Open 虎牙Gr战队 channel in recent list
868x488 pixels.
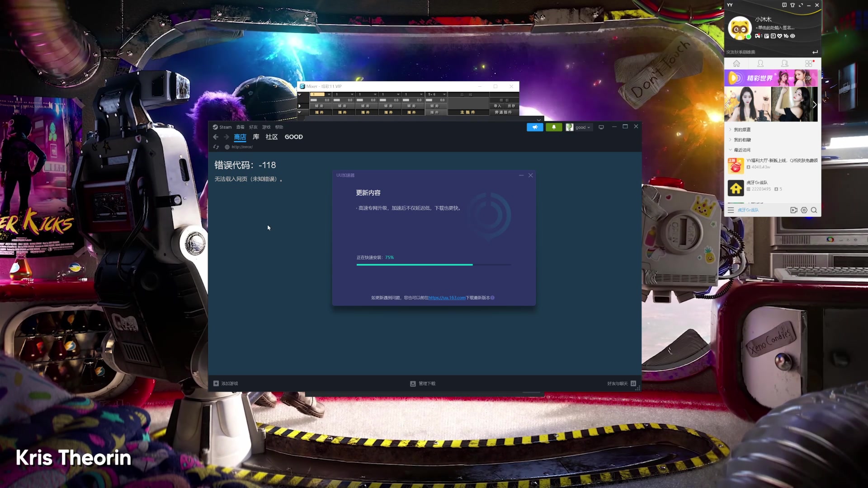click(x=773, y=188)
